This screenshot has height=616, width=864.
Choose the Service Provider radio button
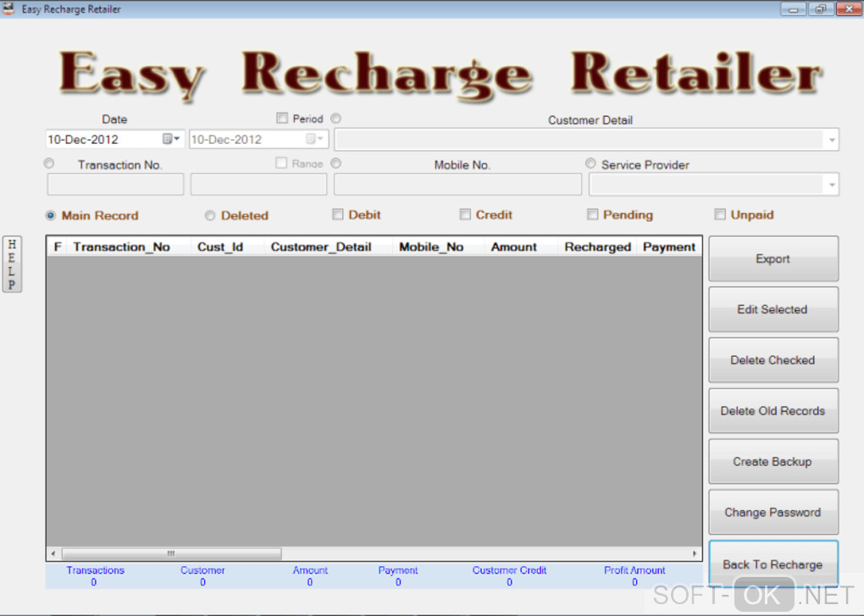(590, 164)
